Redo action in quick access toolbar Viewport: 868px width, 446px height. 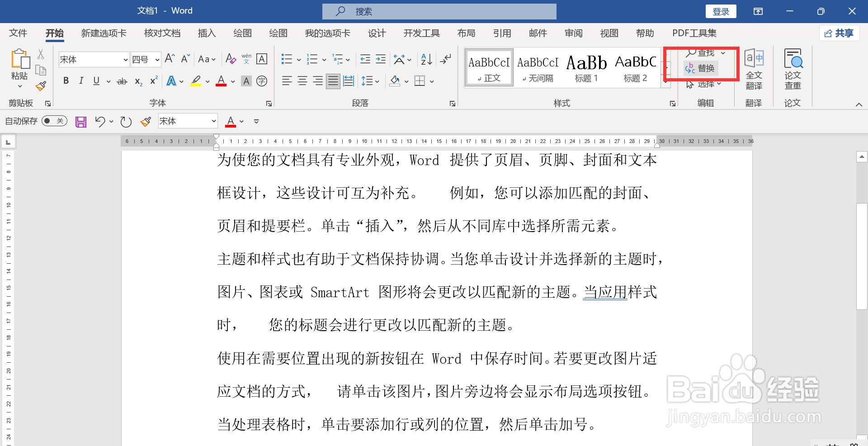point(126,122)
